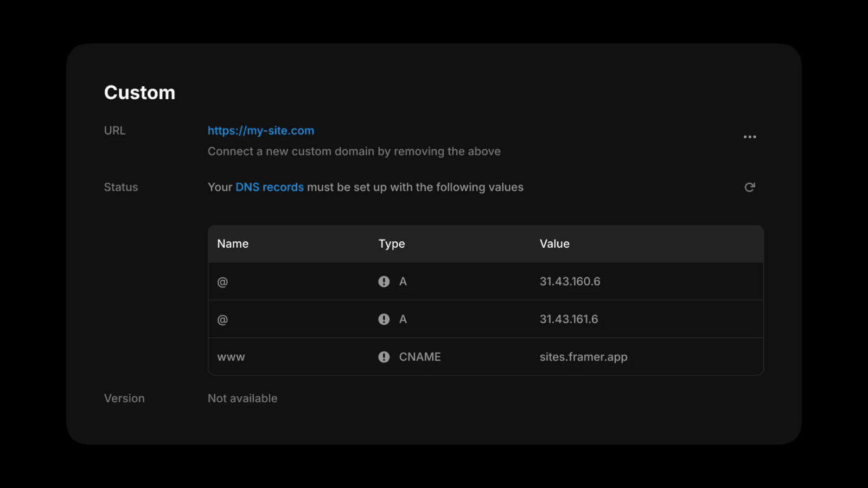Click the Name column header
Image resolution: width=868 pixels, height=488 pixels.
[x=233, y=244]
